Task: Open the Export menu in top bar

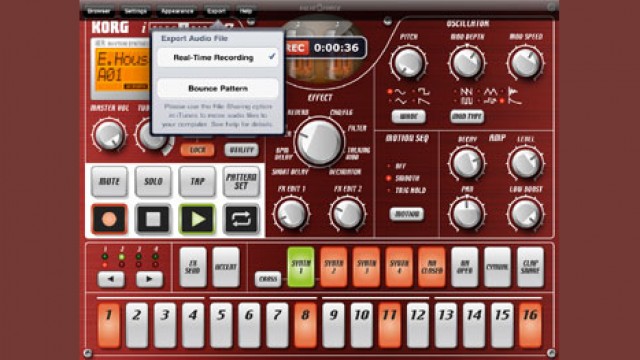Action: click(x=216, y=11)
